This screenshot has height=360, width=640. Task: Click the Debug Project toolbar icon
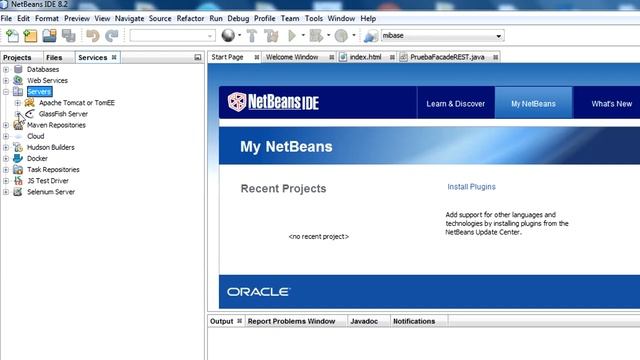point(316,36)
